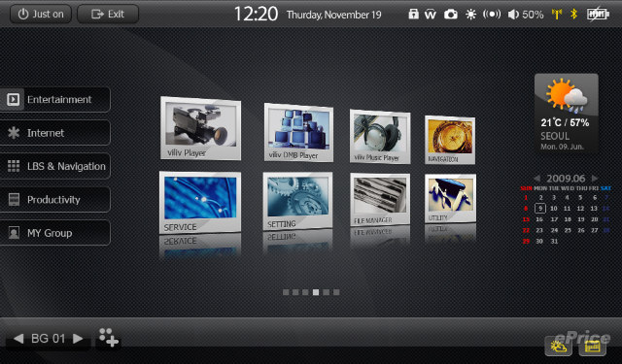
Task: Toggle the lock icon in status bar
Action: 413,15
